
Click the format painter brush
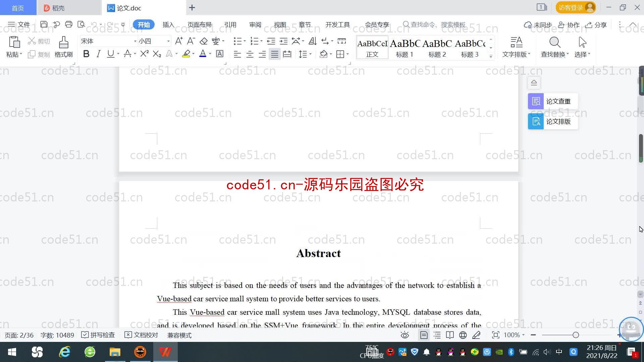coord(64,47)
